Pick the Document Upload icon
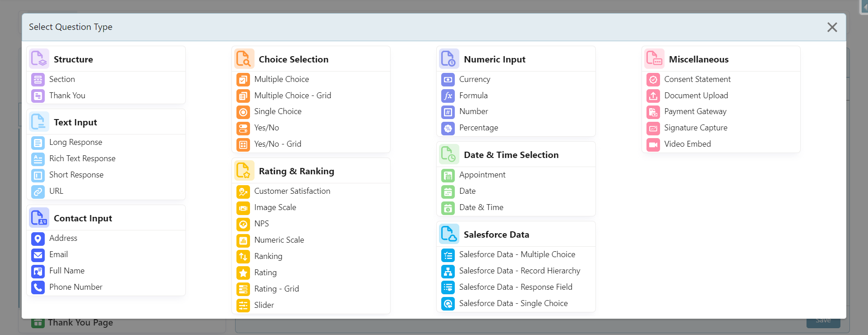Screen dimensions: 868x335 653,96
